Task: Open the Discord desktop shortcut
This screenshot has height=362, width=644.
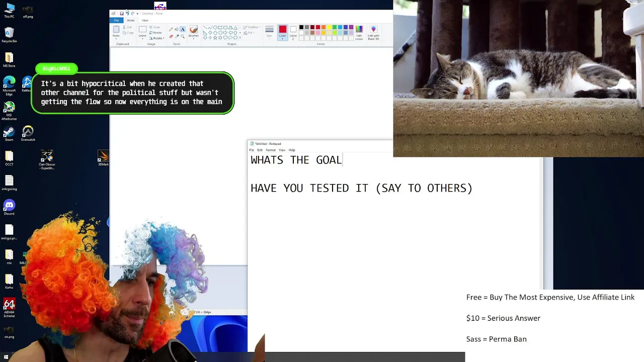Action: click(9, 207)
